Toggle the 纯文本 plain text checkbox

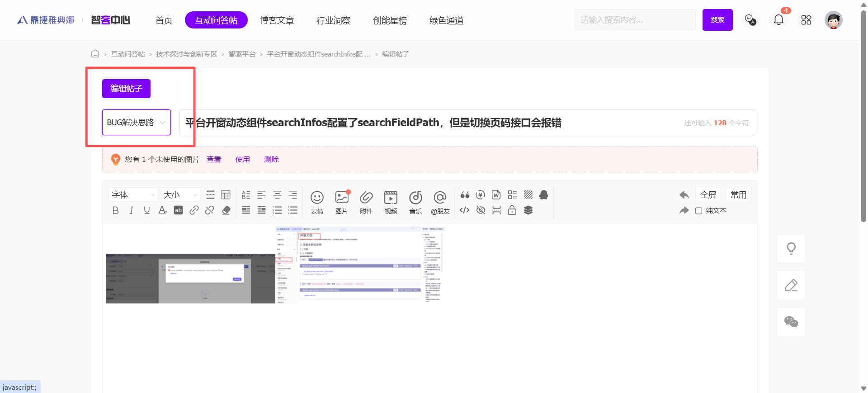[x=698, y=211]
